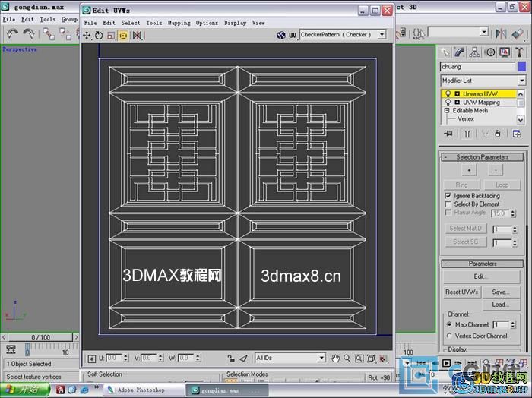532x398 pixels.
Task: Collapse Editable Mesh tree node
Action: pyautogui.click(x=447, y=111)
